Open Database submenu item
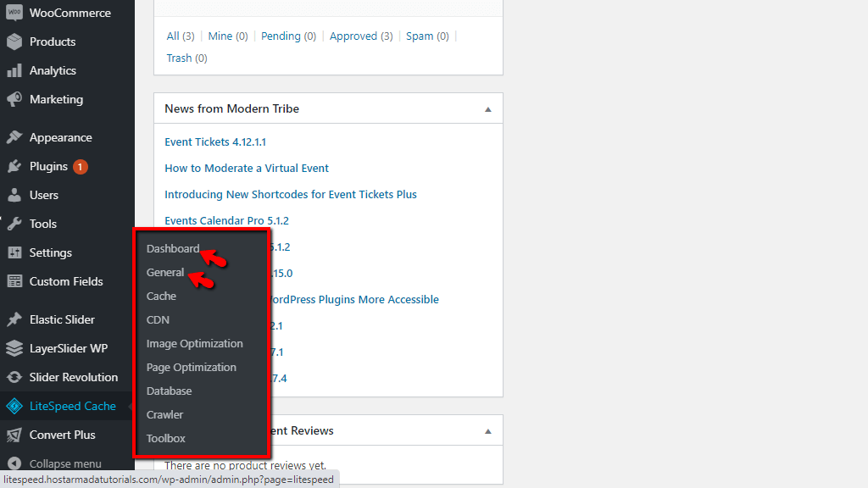The height and width of the screenshot is (488, 868). tap(169, 391)
